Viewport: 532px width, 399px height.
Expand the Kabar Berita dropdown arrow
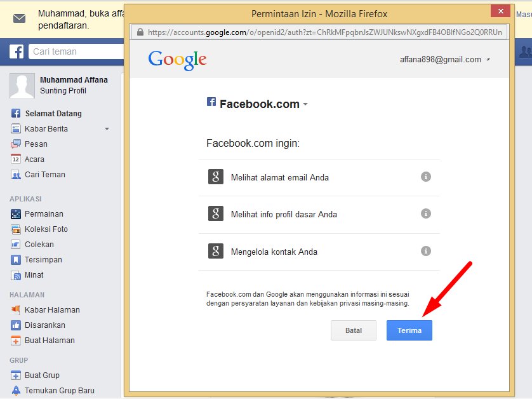107,129
